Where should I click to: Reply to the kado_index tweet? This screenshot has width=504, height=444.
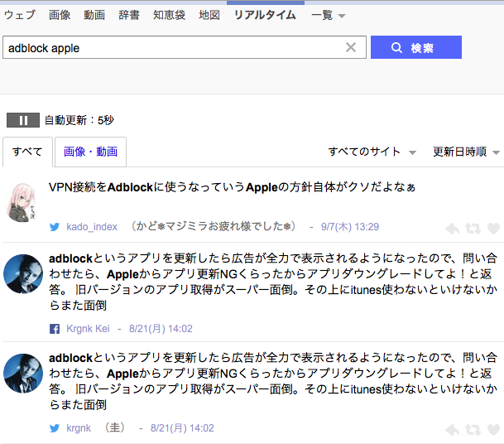[x=453, y=229]
